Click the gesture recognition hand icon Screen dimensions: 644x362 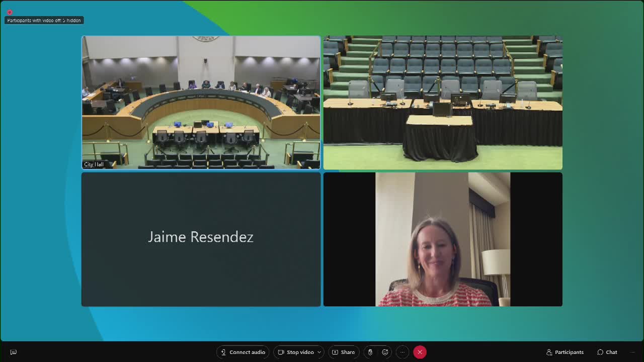[370, 352]
